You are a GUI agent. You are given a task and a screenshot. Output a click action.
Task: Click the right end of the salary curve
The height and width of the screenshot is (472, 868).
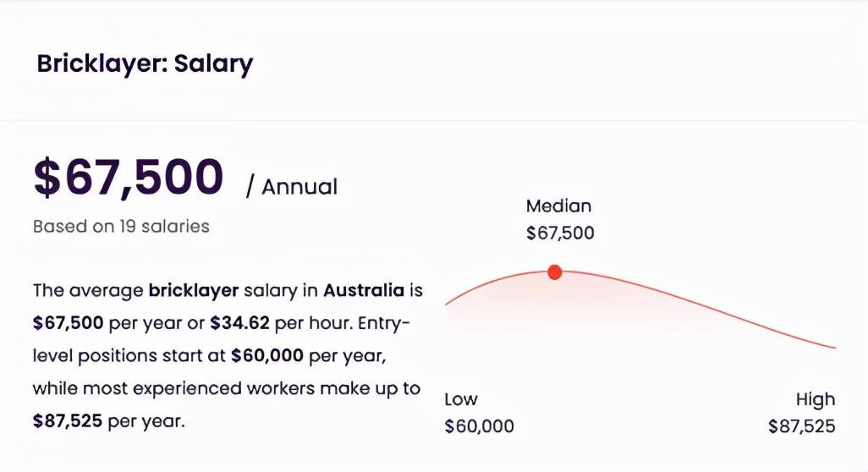(833, 347)
